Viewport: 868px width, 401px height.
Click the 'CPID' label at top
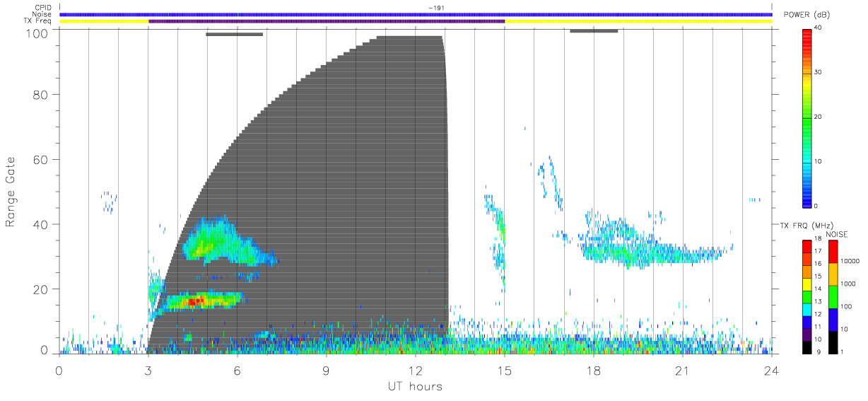coord(44,8)
